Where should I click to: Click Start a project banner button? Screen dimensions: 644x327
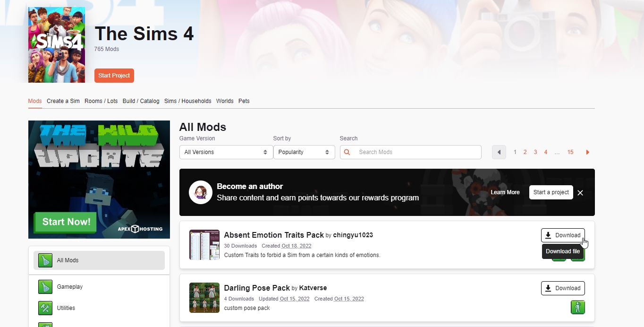coord(551,192)
